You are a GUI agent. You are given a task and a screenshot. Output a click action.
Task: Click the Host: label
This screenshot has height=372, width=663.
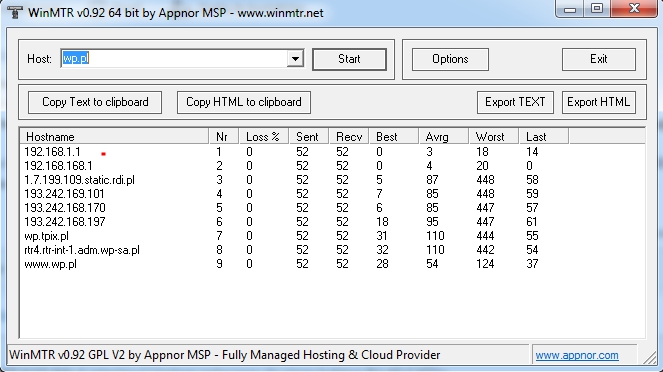pyautogui.click(x=39, y=59)
